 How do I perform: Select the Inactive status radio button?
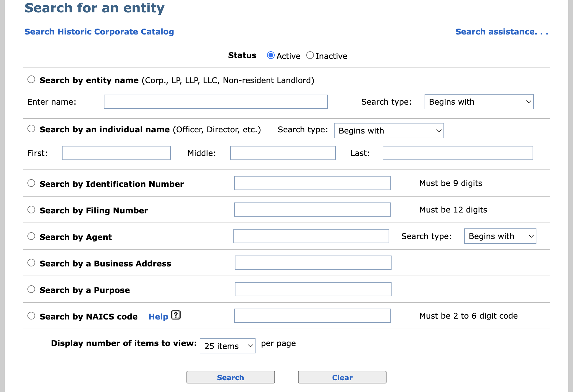[310, 55]
